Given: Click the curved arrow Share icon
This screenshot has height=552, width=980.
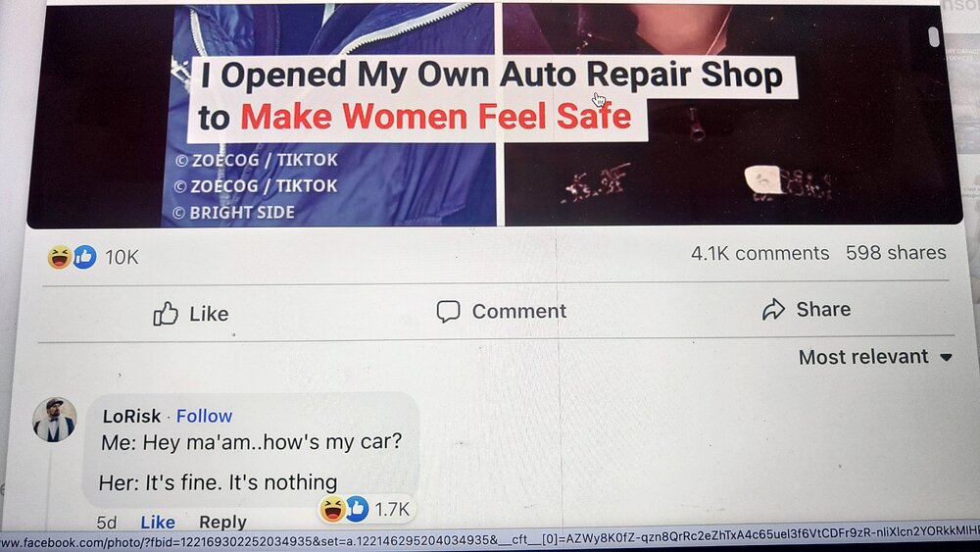Looking at the screenshot, I should tap(774, 309).
